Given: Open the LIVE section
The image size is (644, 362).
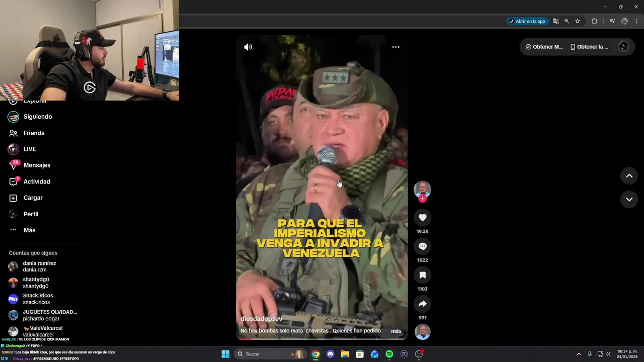Looking at the screenshot, I should 30,149.
